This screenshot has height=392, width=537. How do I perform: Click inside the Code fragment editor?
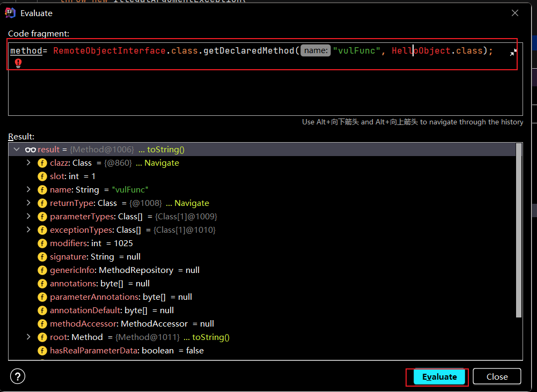point(266,79)
